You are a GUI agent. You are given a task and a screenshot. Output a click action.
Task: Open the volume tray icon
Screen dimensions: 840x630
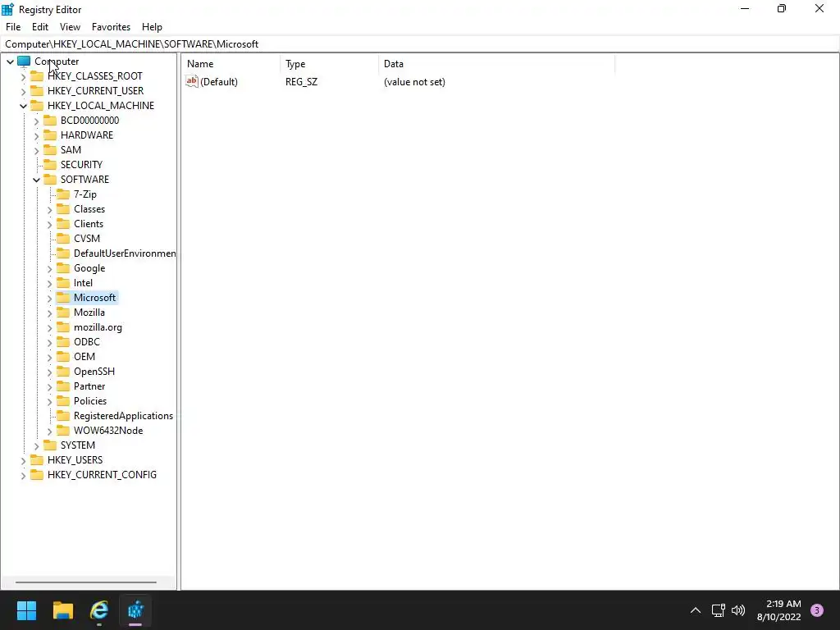pos(738,610)
